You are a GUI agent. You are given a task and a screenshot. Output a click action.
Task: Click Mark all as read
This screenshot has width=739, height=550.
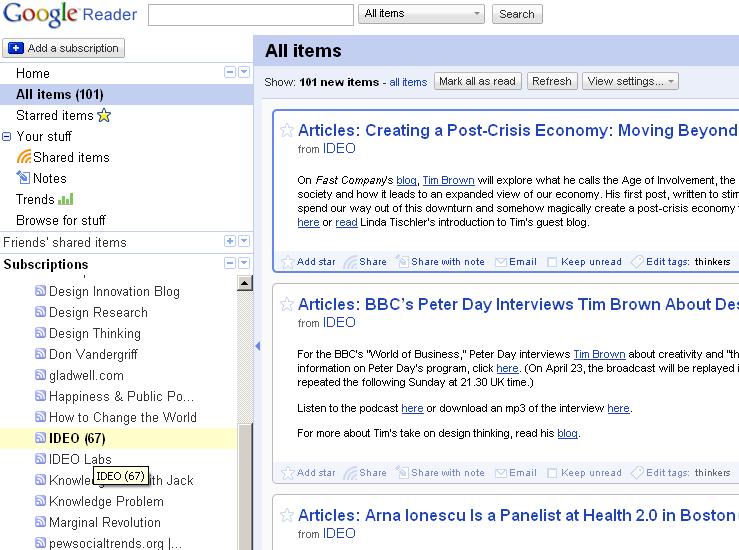pyautogui.click(x=477, y=81)
